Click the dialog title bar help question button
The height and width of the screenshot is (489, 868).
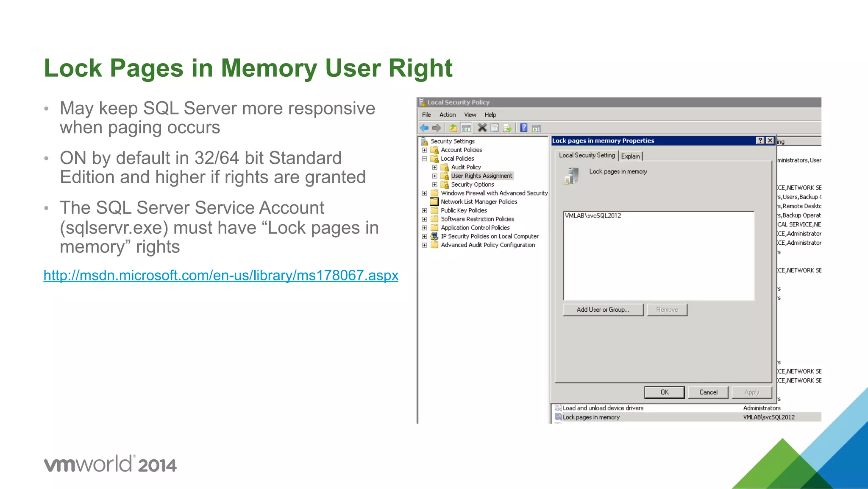(x=760, y=140)
